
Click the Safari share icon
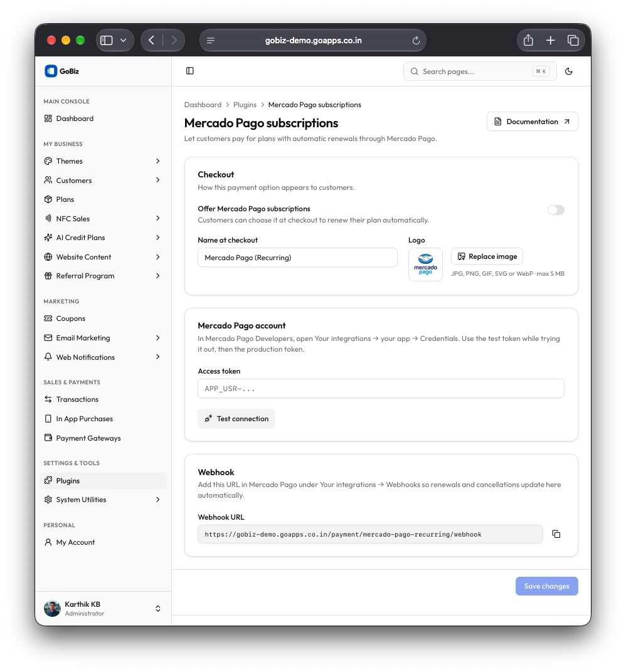pos(528,40)
